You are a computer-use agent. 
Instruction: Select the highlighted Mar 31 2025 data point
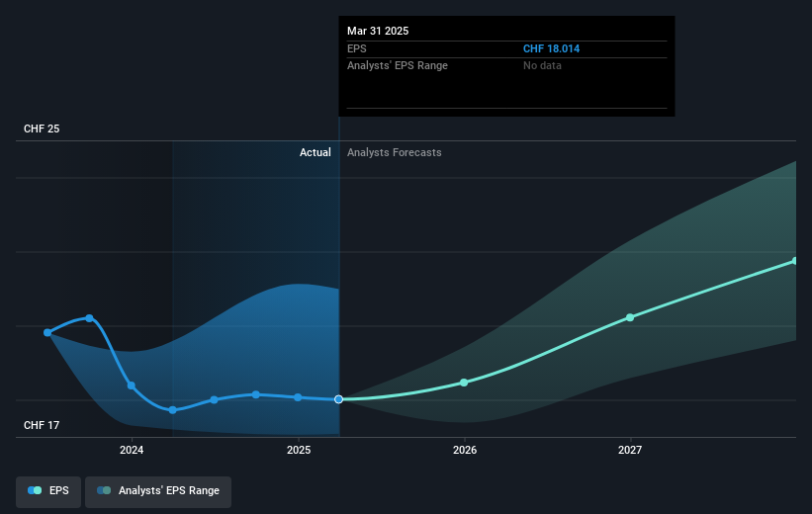[x=338, y=399]
